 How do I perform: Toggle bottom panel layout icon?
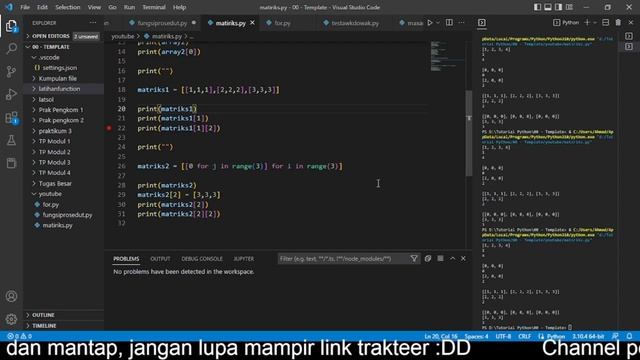coord(548,7)
